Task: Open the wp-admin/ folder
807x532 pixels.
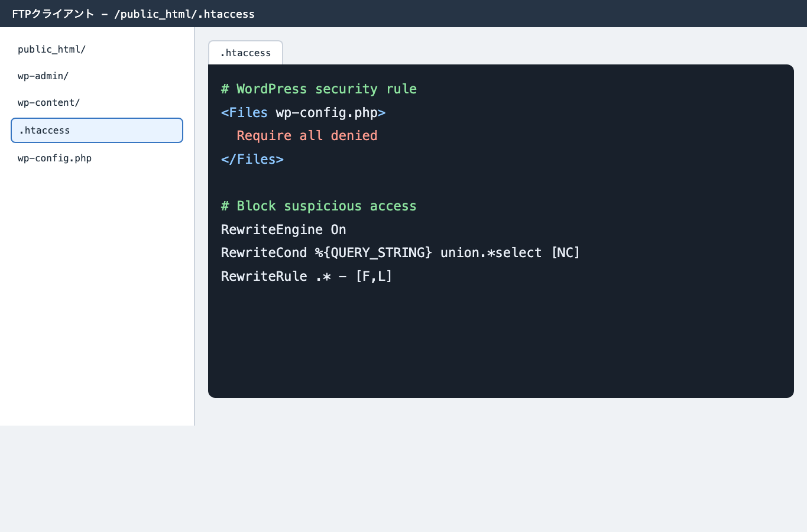Action: pyautogui.click(x=97, y=76)
